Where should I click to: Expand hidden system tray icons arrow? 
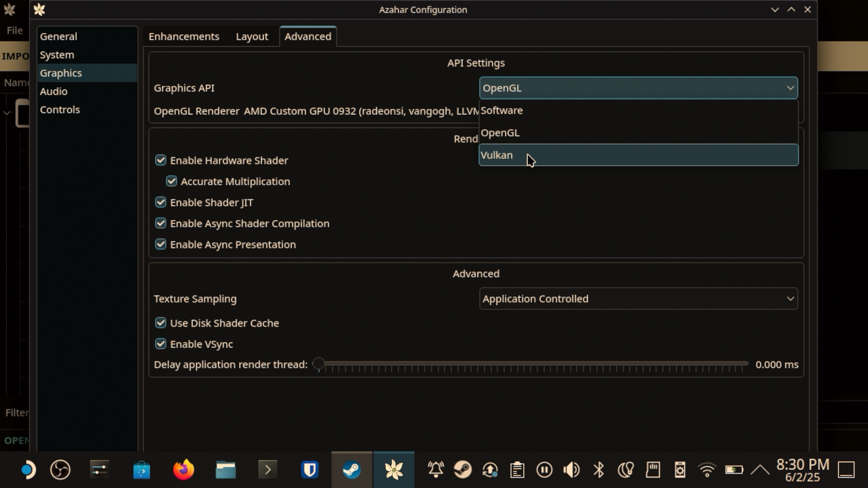pyautogui.click(x=760, y=470)
